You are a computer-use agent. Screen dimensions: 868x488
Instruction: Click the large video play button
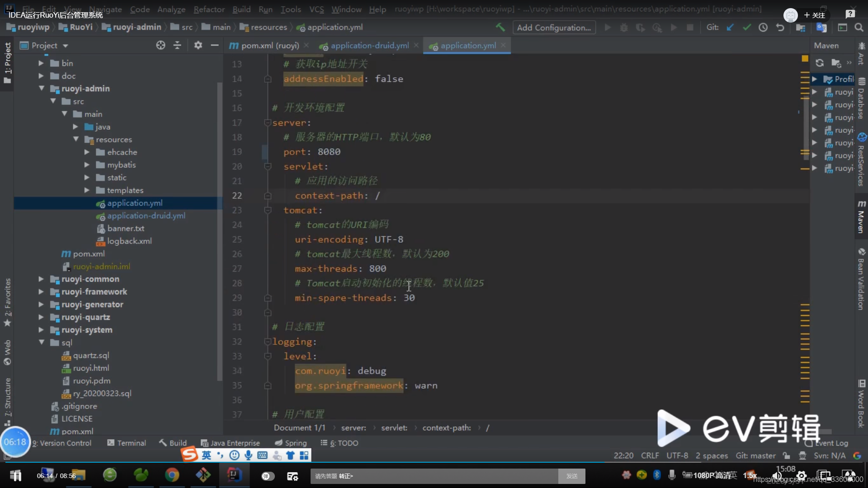pos(673,427)
